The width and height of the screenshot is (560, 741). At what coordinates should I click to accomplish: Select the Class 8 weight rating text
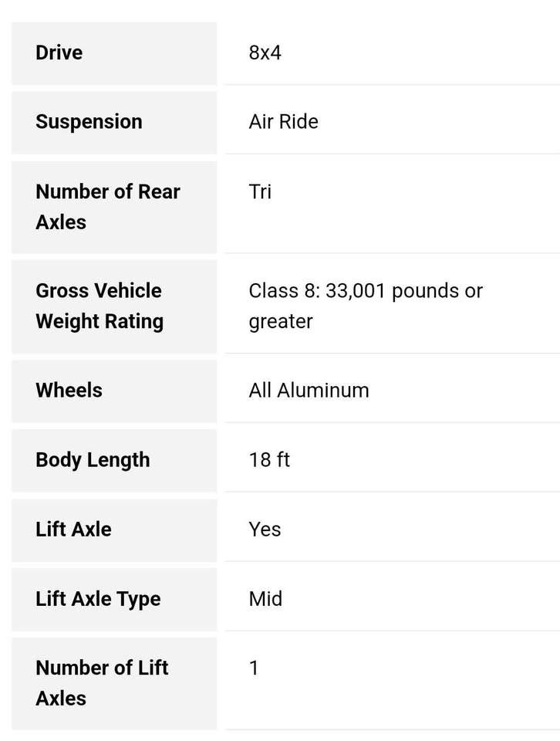click(366, 306)
